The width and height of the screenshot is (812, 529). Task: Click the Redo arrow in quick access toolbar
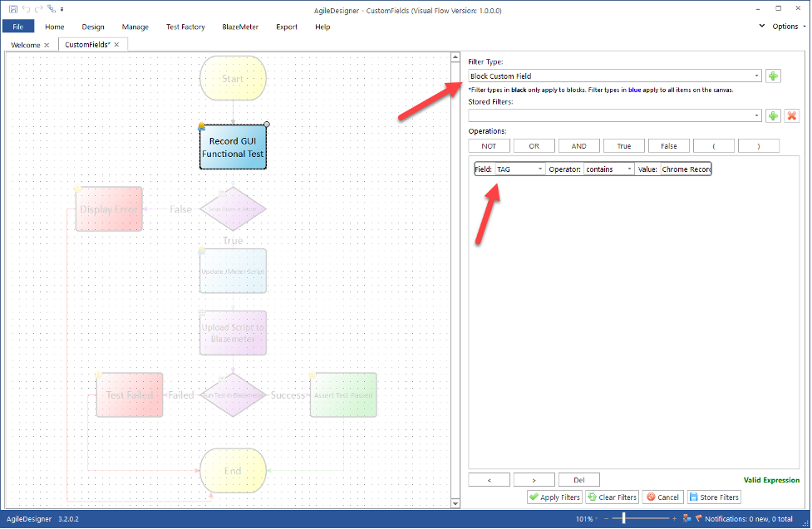pos(38,8)
